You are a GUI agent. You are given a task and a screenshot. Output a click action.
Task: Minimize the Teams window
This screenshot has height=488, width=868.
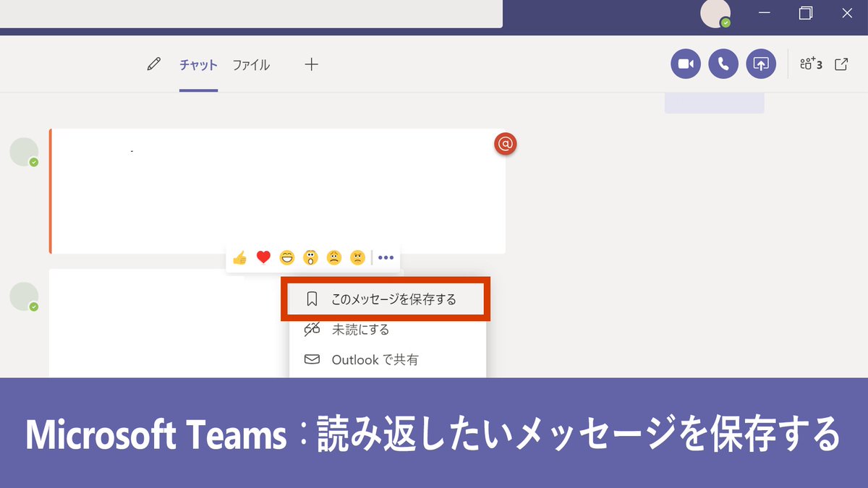pos(764,13)
